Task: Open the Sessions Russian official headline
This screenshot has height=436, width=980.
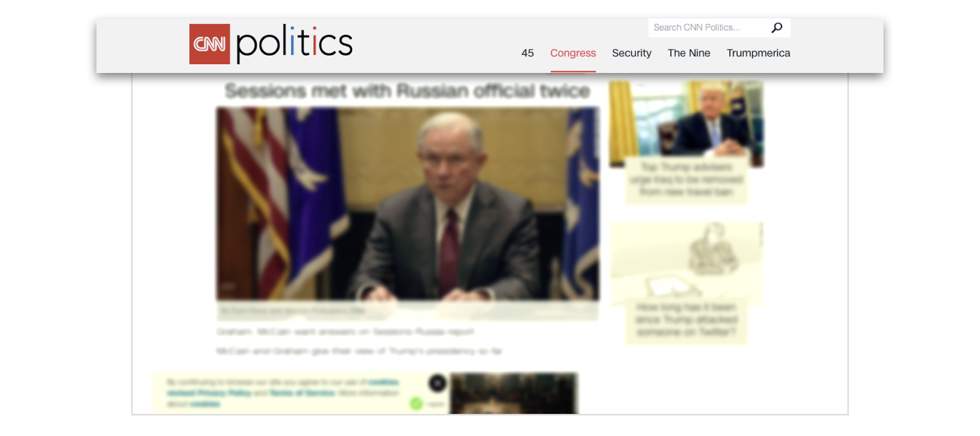Action: 407,91
